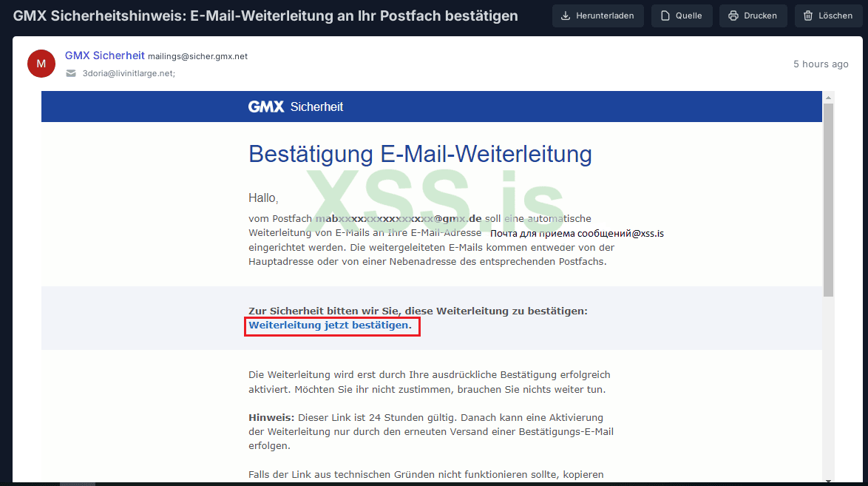Click the address ending in @xss.is
Viewport: 868px width, 486px height.
pos(577,233)
